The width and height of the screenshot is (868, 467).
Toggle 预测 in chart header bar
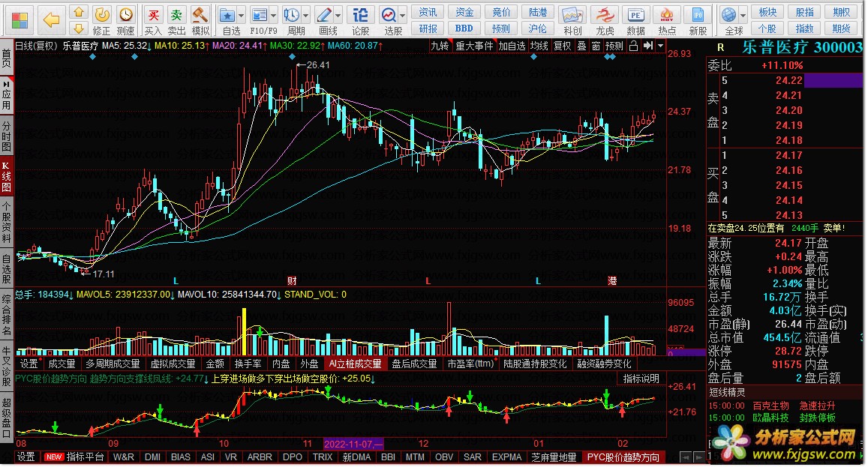pos(614,46)
